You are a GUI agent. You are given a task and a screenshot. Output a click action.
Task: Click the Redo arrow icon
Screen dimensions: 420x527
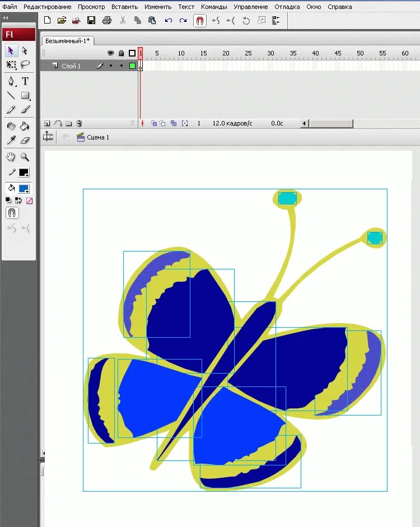tap(183, 21)
